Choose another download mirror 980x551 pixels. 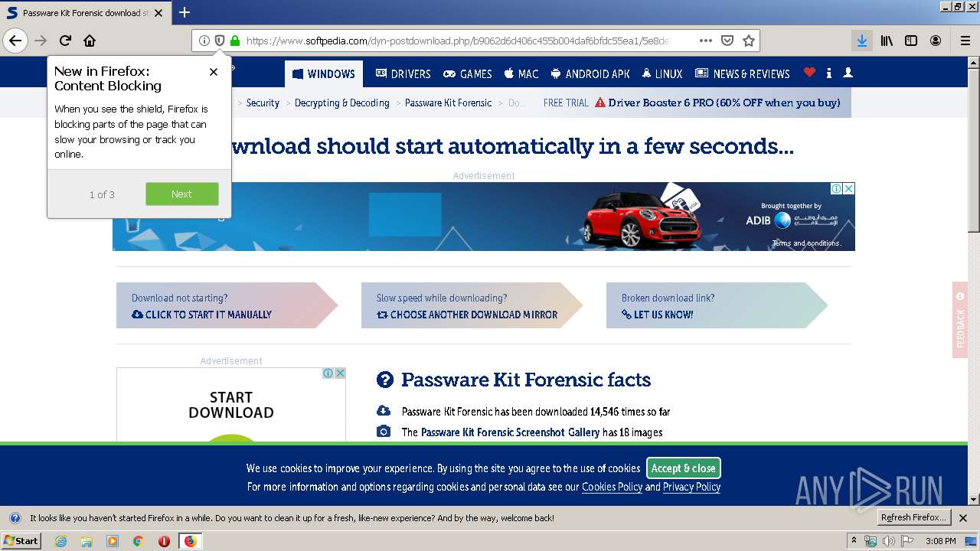[467, 315]
